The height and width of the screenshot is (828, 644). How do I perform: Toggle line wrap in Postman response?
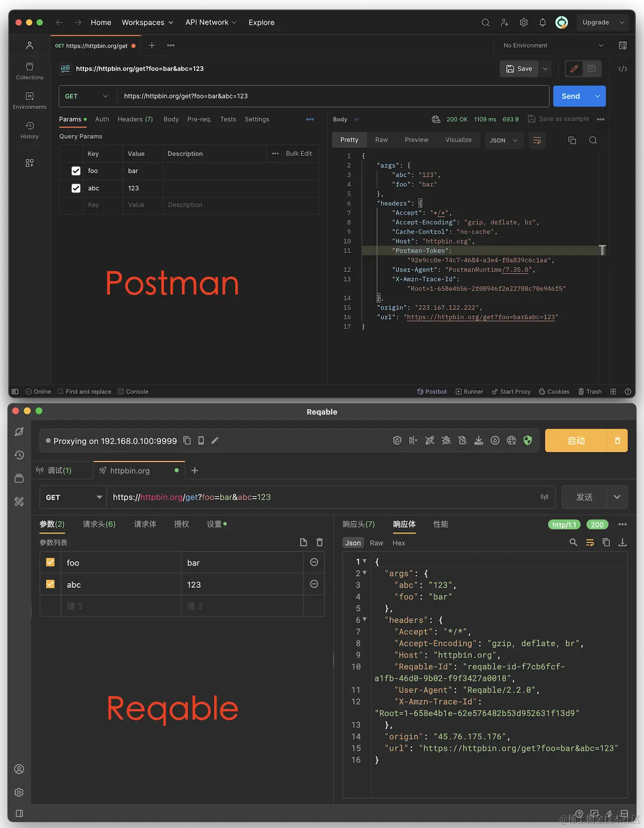[x=537, y=140]
